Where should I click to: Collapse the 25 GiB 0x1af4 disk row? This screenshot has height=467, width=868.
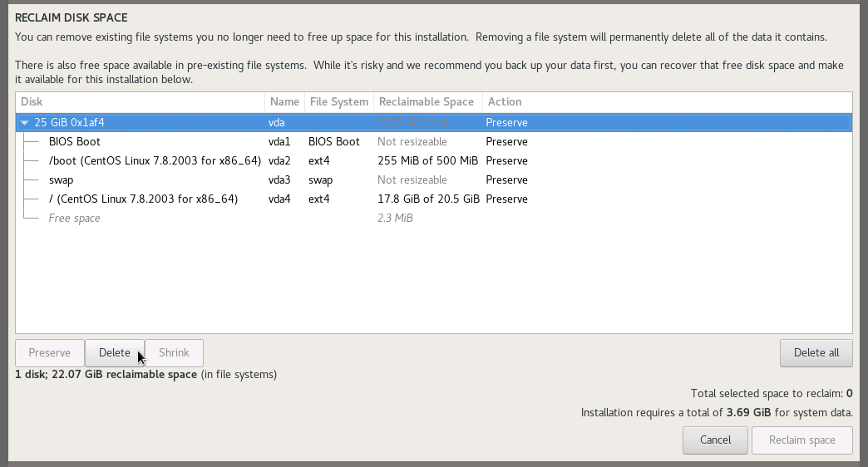pos(25,123)
